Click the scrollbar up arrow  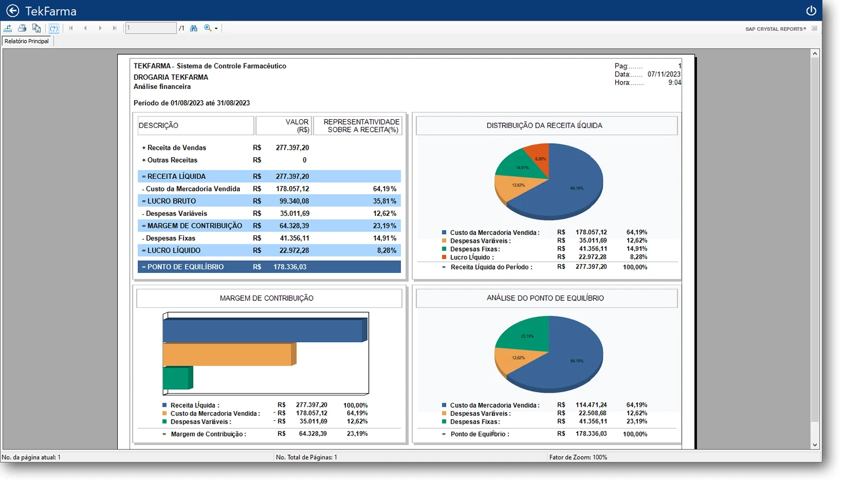point(815,54)
